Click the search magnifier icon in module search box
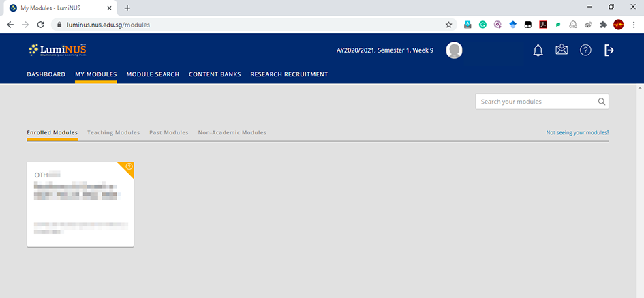 click(x=602, y=102)
